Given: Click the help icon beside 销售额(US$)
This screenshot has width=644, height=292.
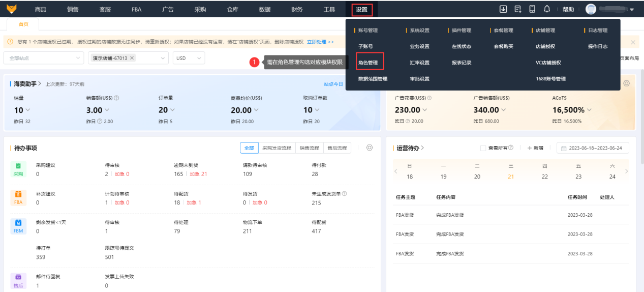Looking at the screenshot, I should point(117,98).
